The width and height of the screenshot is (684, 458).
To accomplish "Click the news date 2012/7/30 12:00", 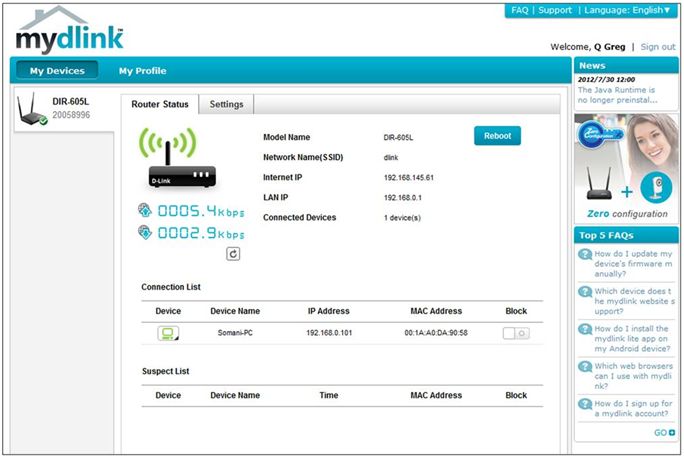I will (606, 80).
